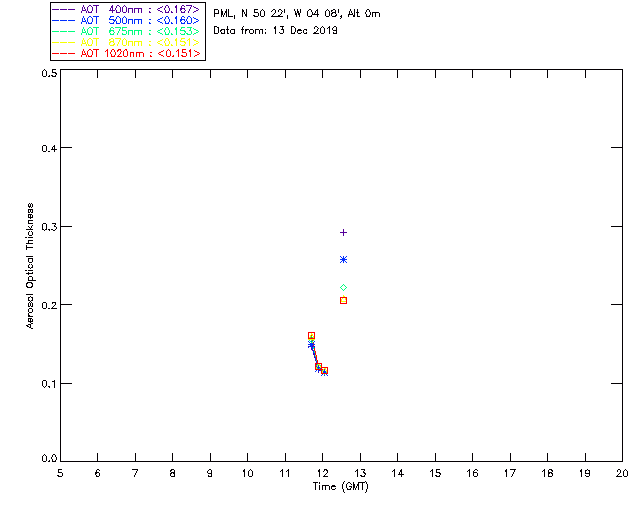Click the 0.4 y-axis tick label
The image size is (640, 512).
(x=49, y=148)
